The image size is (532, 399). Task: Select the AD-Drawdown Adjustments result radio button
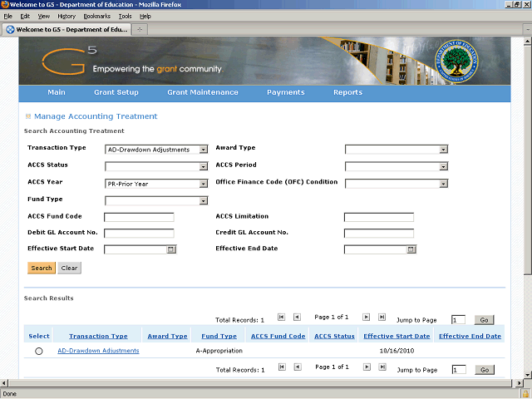39,351
